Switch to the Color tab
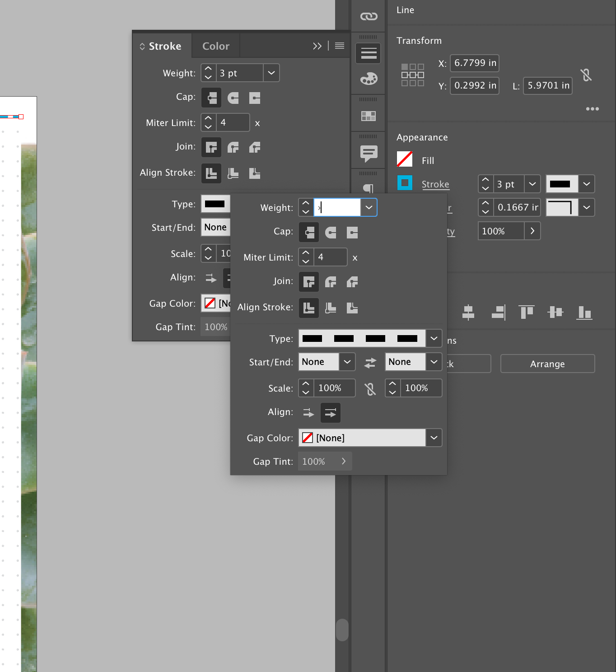 pyautogui.click(x=215, y=46)
